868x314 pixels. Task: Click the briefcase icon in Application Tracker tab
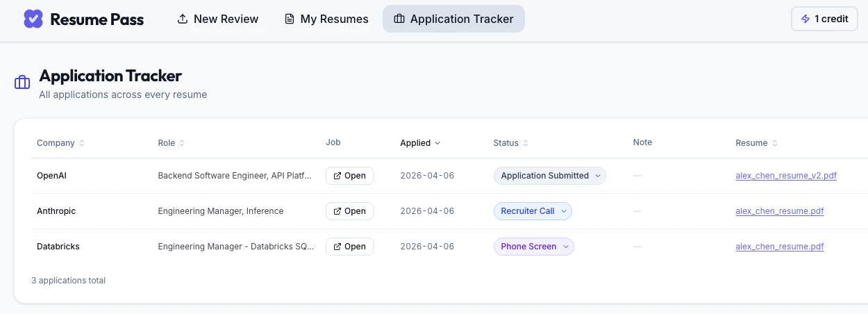pyautogui.click(x=399, y=19)
